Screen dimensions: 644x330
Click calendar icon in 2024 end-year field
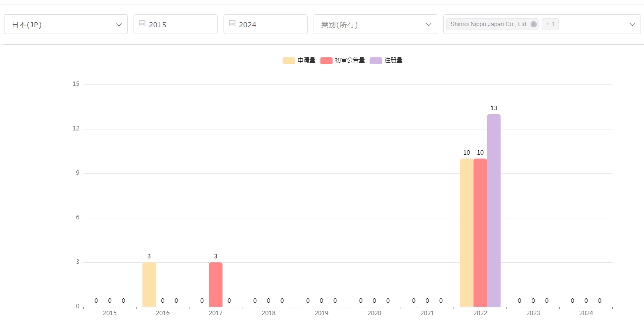232,23
